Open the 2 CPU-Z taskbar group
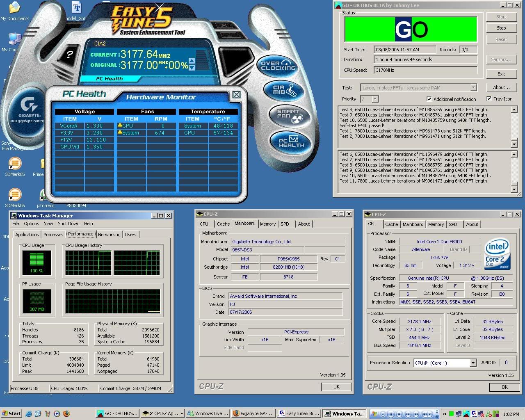525x420 pixels. click(x=162, y=414)
